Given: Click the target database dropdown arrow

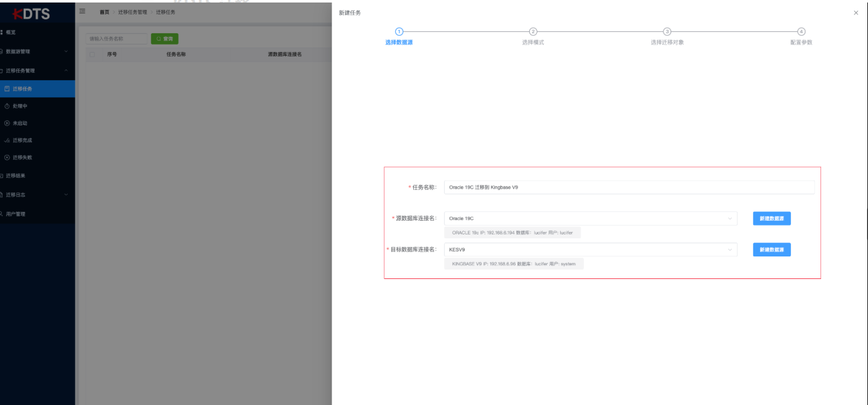Looking at the screenshot, I should pos(730,250).
